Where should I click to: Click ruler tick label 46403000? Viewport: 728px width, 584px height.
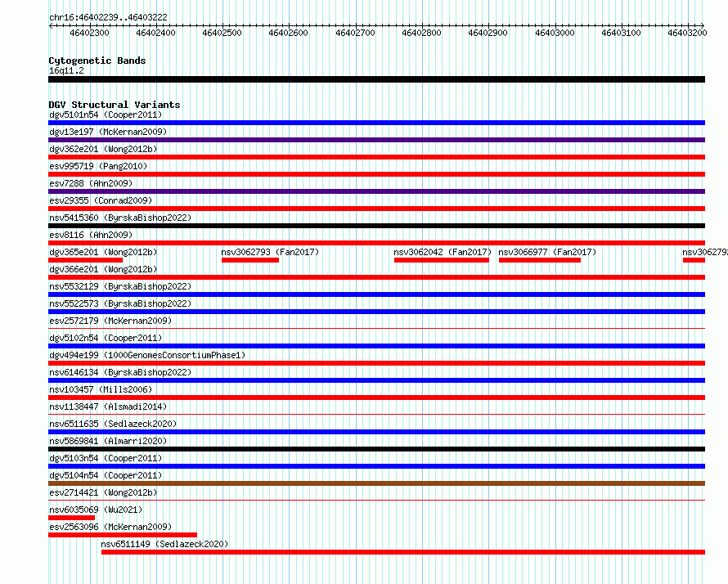click(x=555, y=33)
